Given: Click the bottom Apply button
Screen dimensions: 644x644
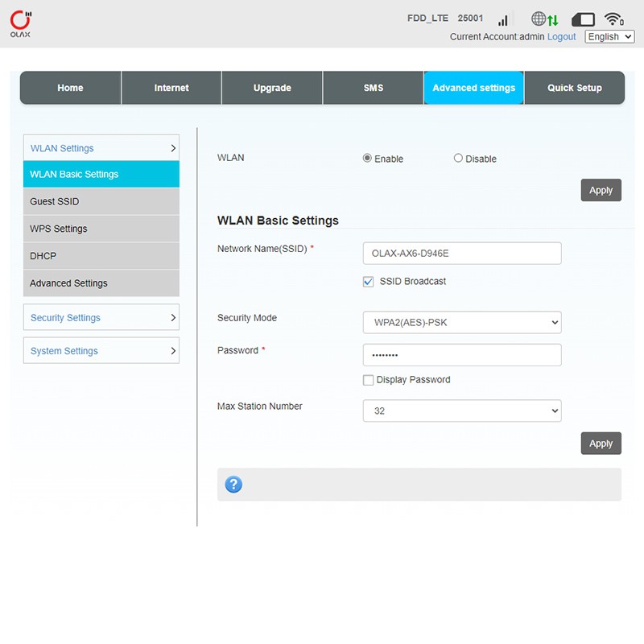Looking at the screenshot, I should (601, 444).
